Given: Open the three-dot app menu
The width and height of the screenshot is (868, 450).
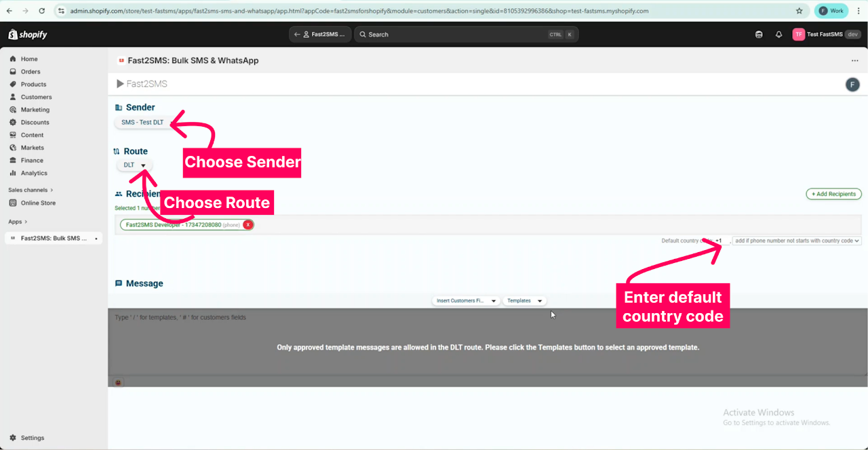Looking at the screenshot, I should click(x=854, y=61).
